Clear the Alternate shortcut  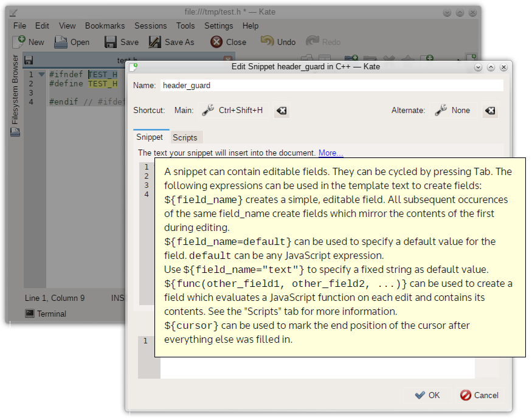point(490,111)
